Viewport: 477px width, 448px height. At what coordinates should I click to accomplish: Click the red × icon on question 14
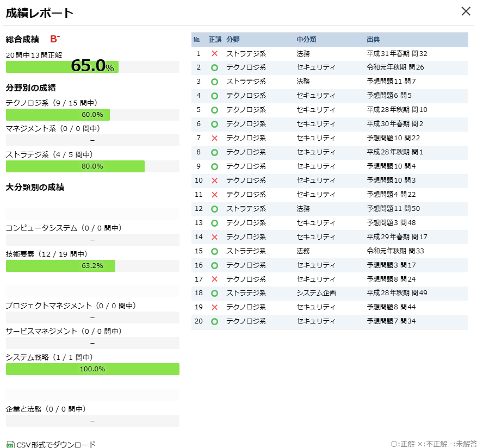click(215, 237)
